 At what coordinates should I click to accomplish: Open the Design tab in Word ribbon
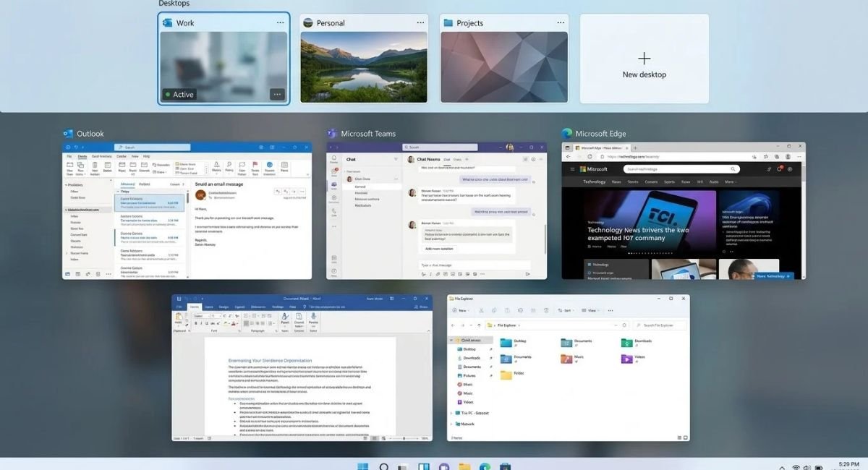[x=224, y=307]
